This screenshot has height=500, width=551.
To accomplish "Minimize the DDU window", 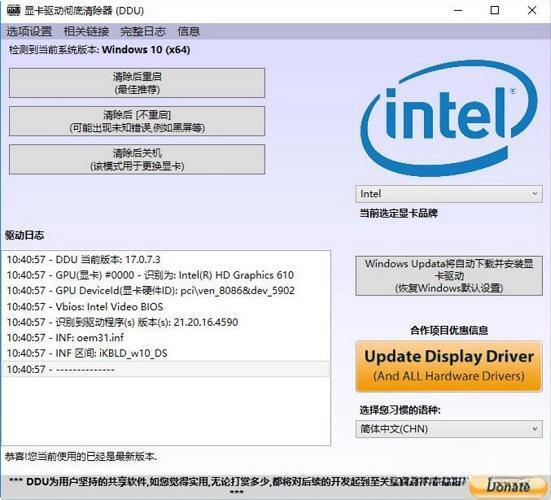I will pyautogui.click(x=458, y=10).
